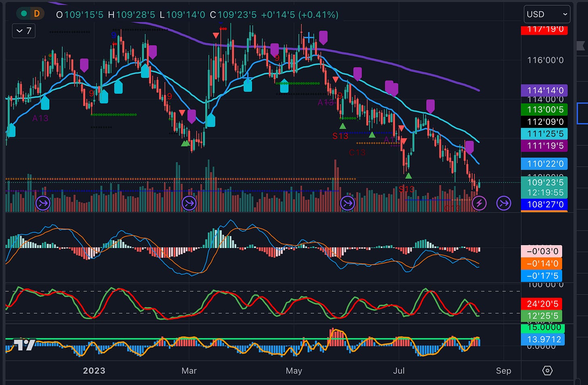The height and width of the screenshot is (385, 588).
Task: Click the Mar time axis label
Action: coord(189,371)
